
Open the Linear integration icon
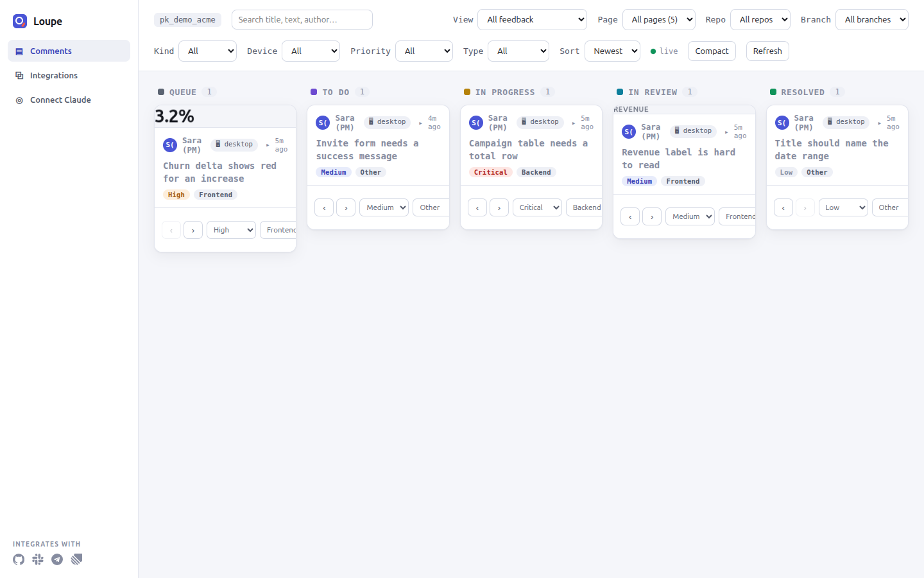pyautogui.click(x=76, y=559)
